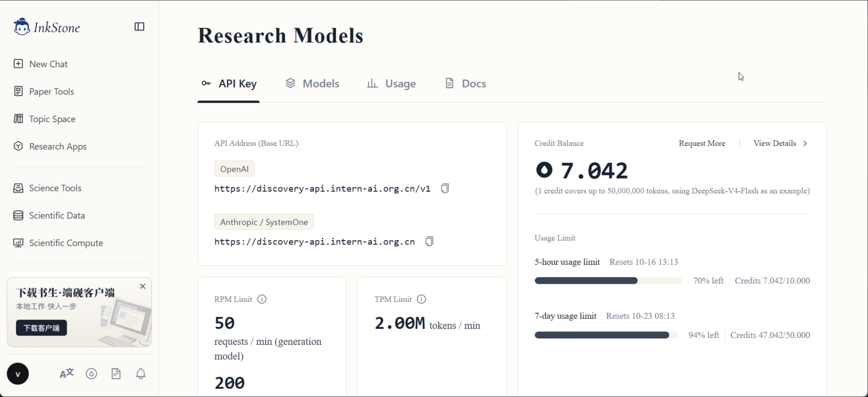
Task: Click the RPM Limit info icon
Action: 262,299
